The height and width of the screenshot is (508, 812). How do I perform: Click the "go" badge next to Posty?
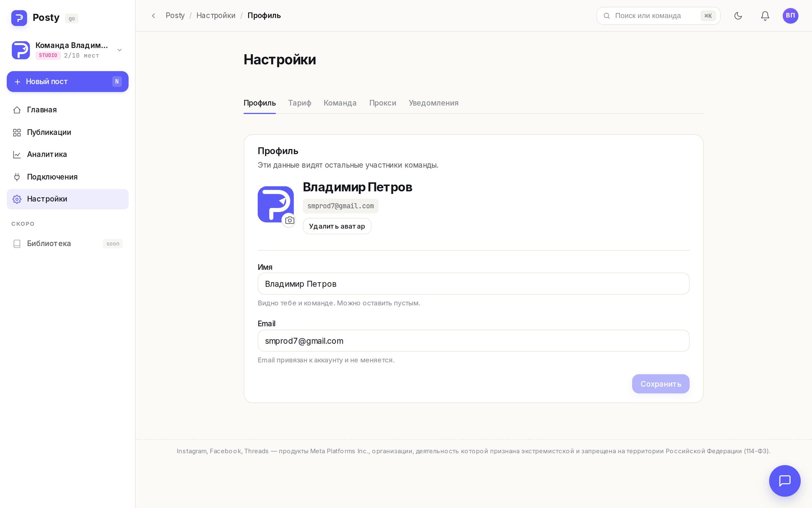coord(71,18)
